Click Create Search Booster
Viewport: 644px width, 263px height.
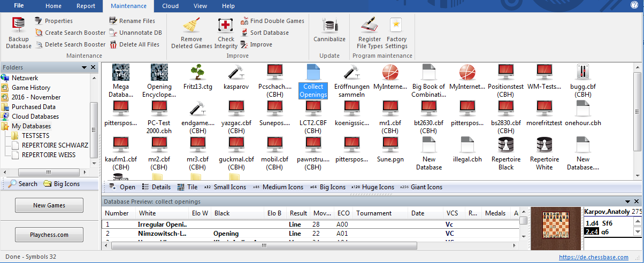(x=70, y=33)
